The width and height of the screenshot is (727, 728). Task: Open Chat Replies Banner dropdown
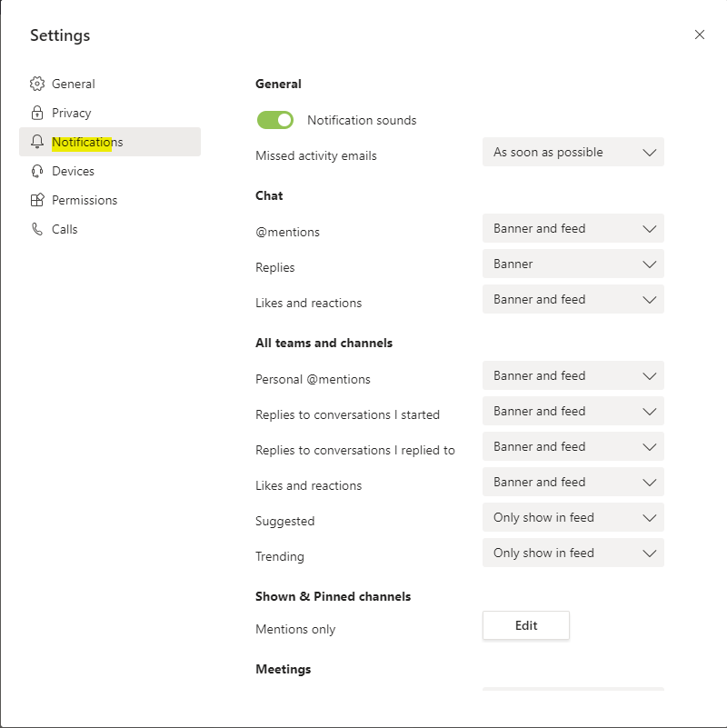coord(573,264)
